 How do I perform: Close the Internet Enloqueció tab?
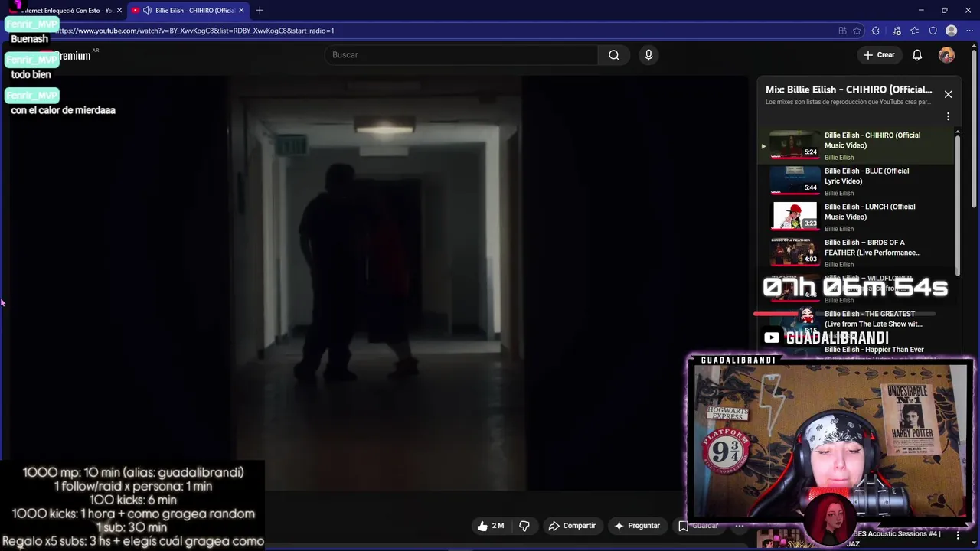point(119,10)
